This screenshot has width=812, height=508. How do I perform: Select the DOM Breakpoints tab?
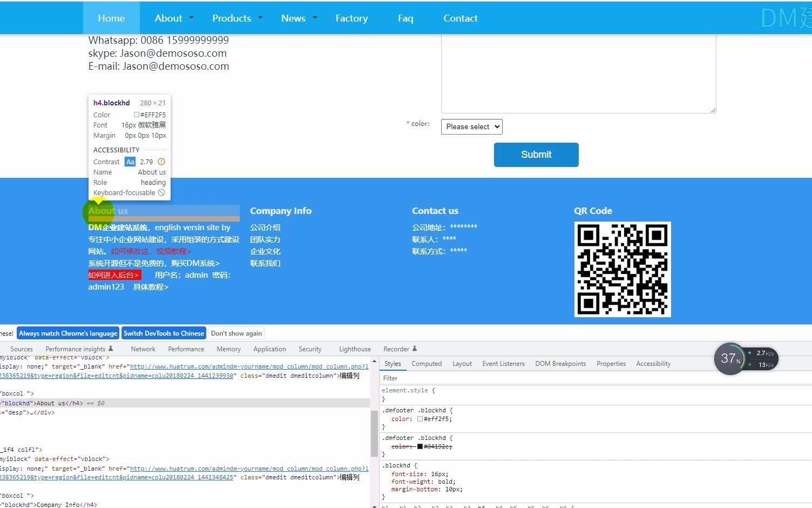[560, 364]
